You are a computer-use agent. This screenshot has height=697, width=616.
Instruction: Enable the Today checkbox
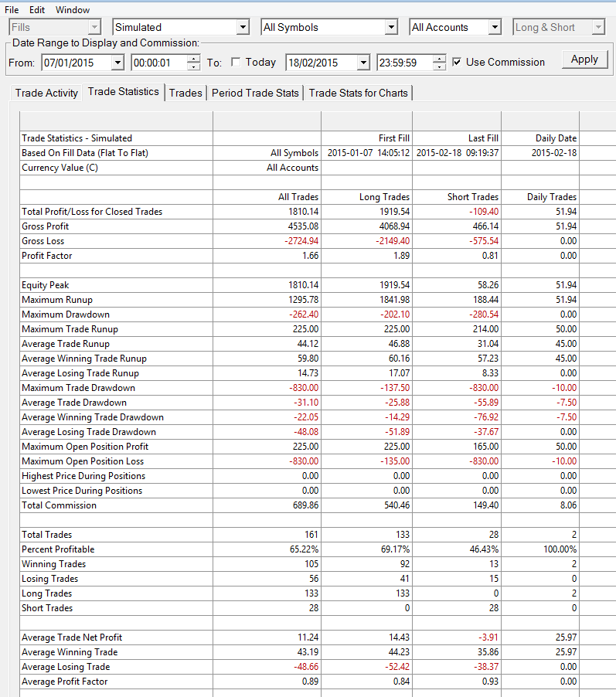click(x=236, y=63)
